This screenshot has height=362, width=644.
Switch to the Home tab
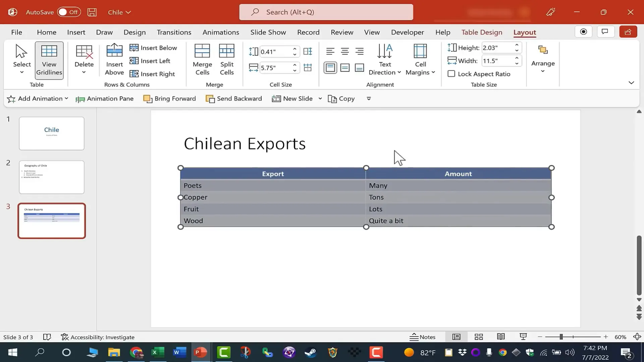pos(47,32)
